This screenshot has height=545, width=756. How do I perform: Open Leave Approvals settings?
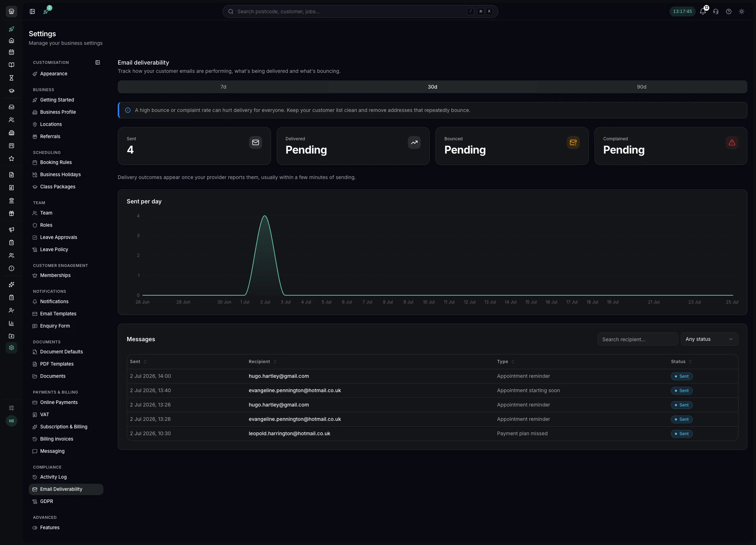(x=66, y=237)
